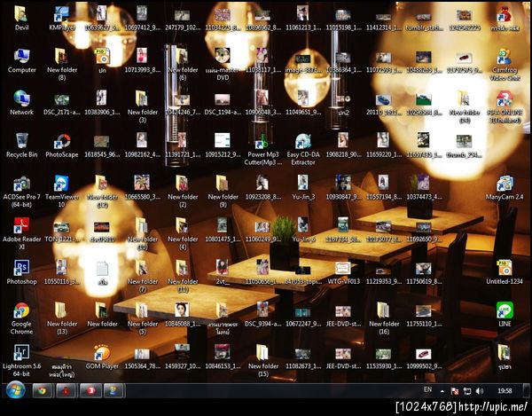Open Google Chrome desktop shortcut
This screenshot has height=416, width=532.
(21, 318)
